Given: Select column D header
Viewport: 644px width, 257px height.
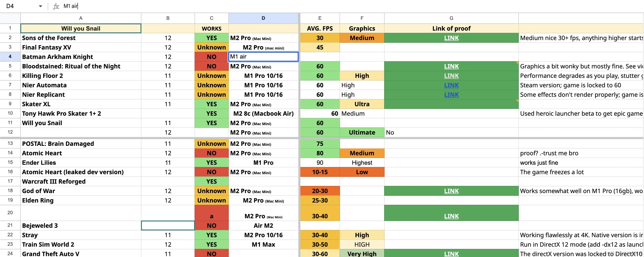Looking at the screenshot, I should click(x=263, y=18).
